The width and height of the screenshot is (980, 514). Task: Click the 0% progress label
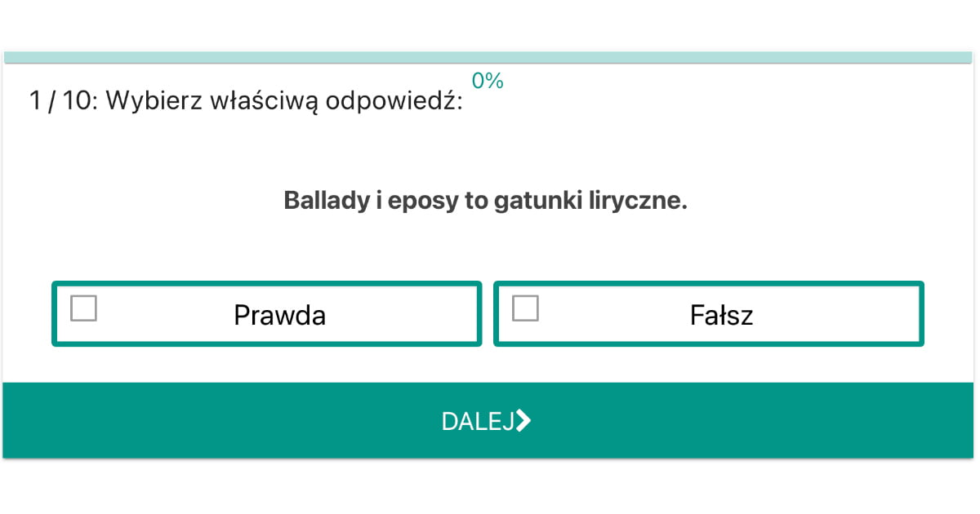point(486,81)
